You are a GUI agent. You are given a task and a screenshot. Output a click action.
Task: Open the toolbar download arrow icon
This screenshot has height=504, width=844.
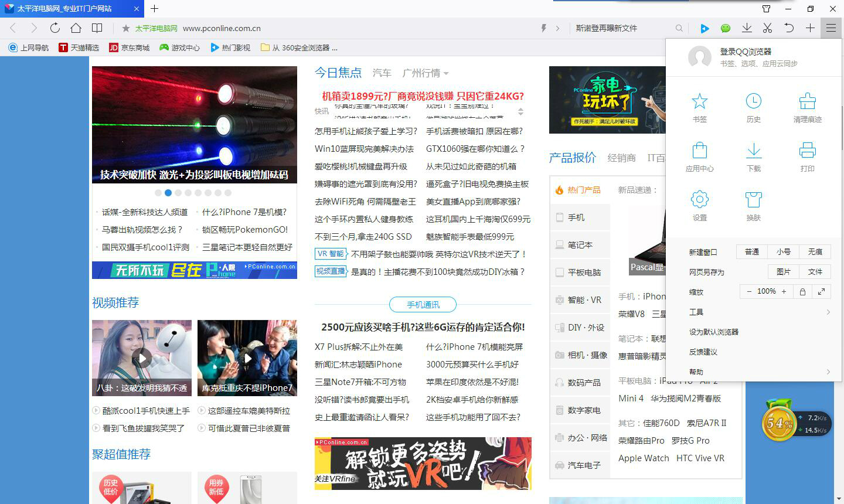(x=747, y=28)
